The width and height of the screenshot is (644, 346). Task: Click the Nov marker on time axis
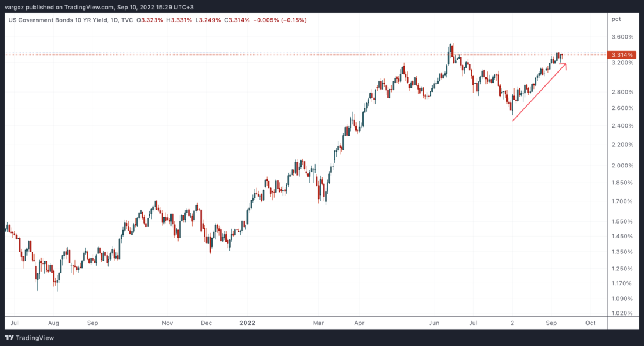pos(167,323)
